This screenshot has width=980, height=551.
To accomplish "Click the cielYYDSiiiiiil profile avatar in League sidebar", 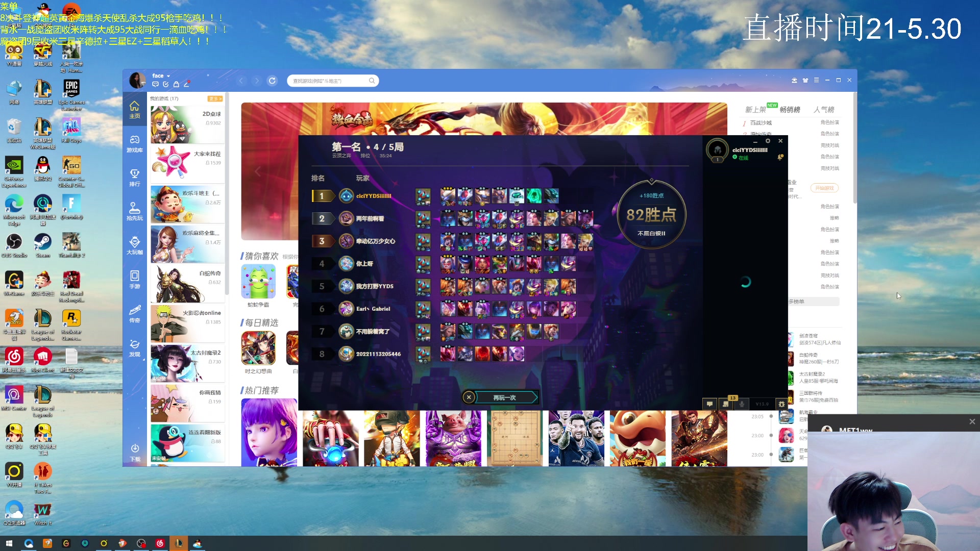I will pyautogui.click(x=717, y=150).
